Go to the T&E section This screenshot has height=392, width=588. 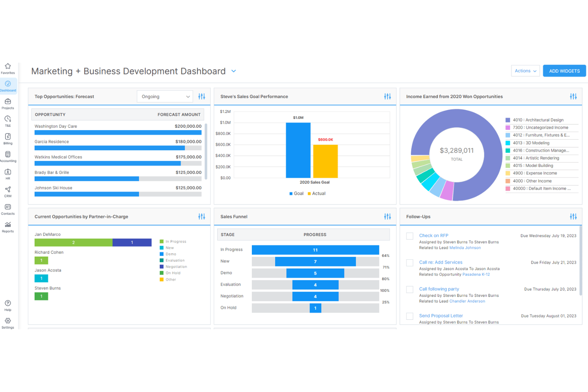tap(8, 121)
